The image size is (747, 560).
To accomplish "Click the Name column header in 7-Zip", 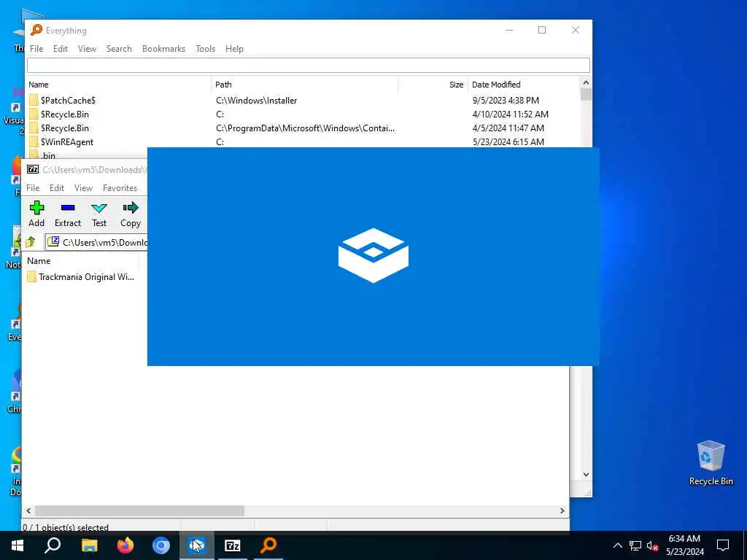I will tap(81, 261).
